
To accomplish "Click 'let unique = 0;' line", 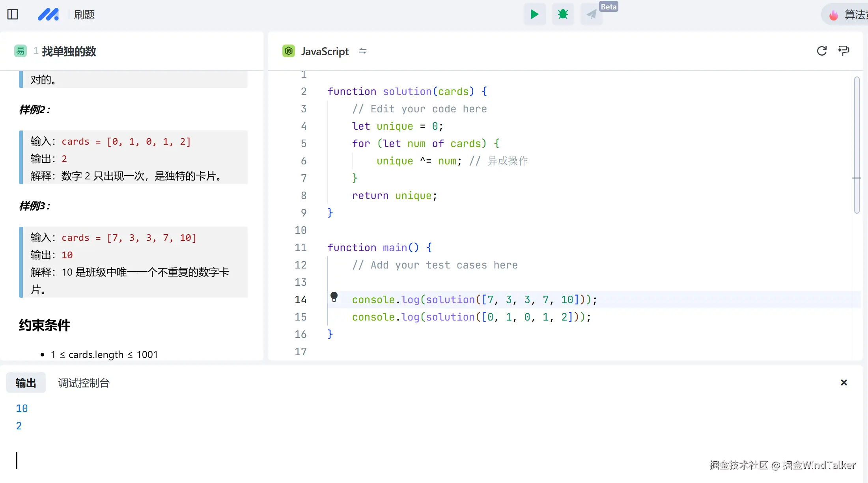I will click(398, 126).
